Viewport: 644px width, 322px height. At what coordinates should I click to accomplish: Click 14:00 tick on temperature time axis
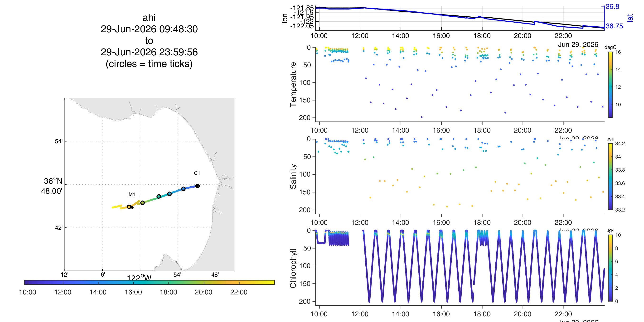(x=401, y=130)
